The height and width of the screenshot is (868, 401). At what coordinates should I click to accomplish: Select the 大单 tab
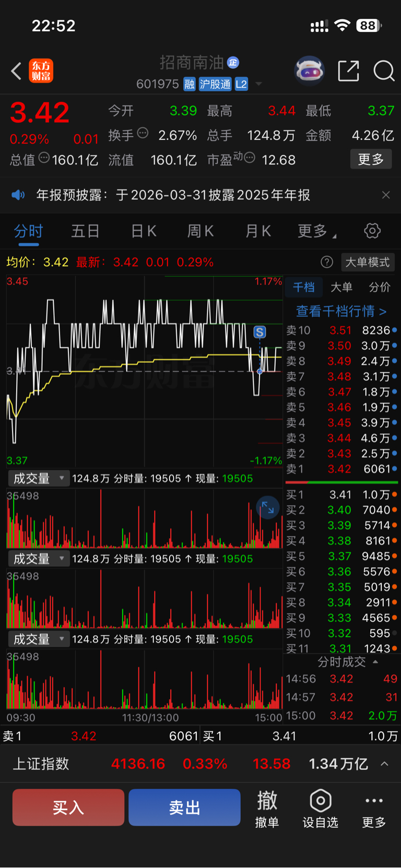coord(341,287)
